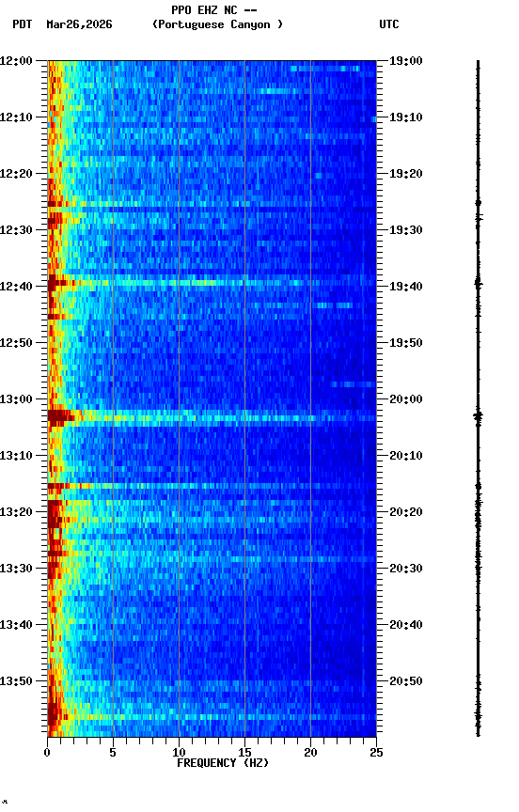
Task: Click the 10 Hz frequency tick label
Action: click(179, 753)
